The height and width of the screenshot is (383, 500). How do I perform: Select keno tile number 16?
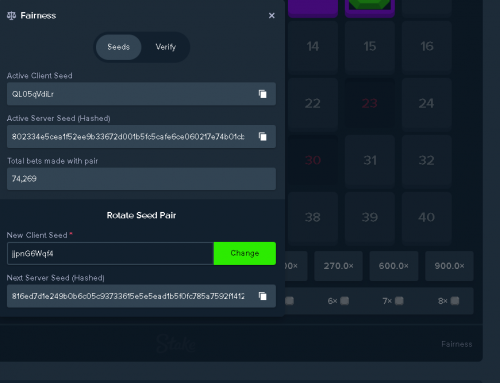(427, 47)
